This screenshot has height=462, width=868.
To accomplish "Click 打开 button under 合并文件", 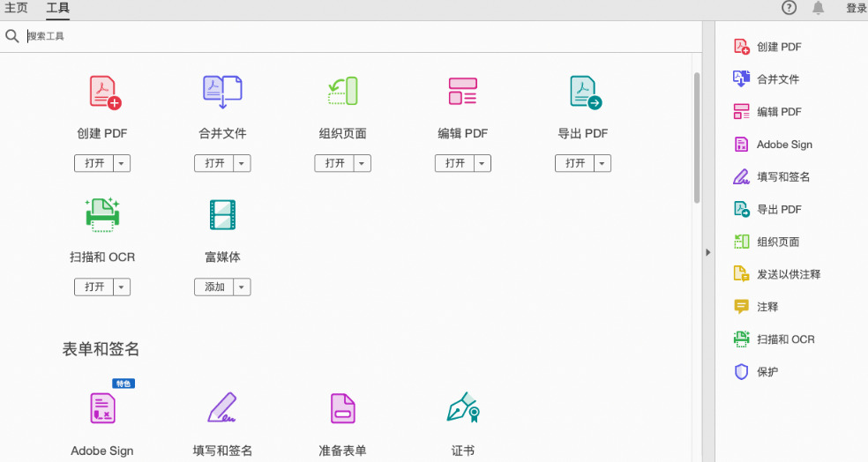I will pyautogui.click(x=214, y=163).
